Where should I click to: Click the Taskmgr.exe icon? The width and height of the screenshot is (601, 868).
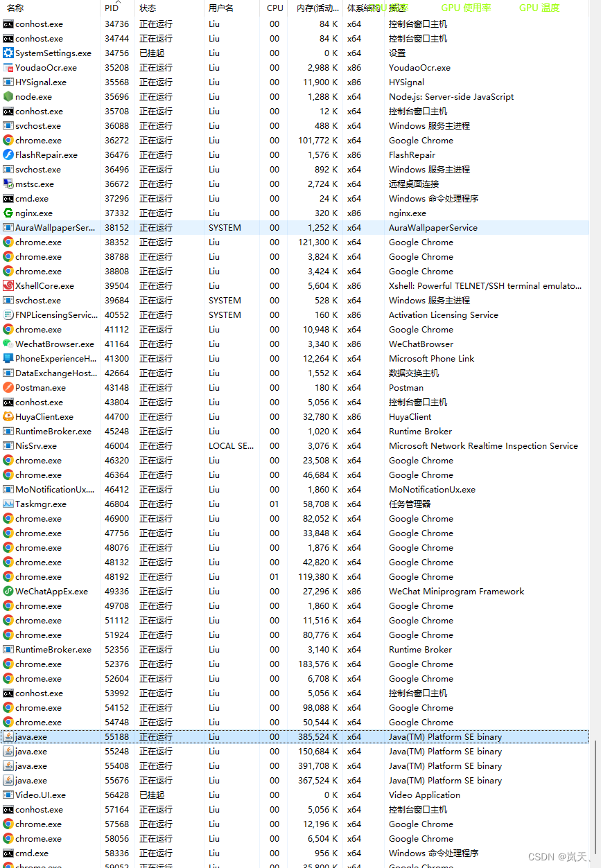pyautogui.click(x=8, y=504)
